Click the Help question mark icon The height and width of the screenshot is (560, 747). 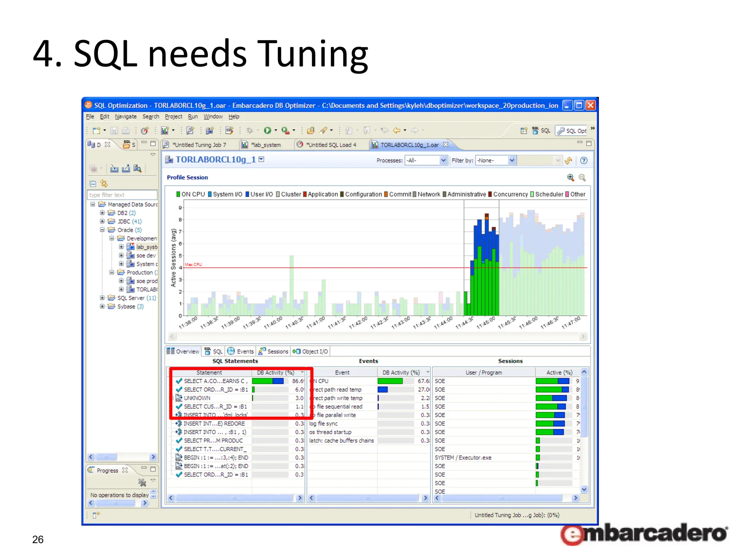tap(584, 160)
